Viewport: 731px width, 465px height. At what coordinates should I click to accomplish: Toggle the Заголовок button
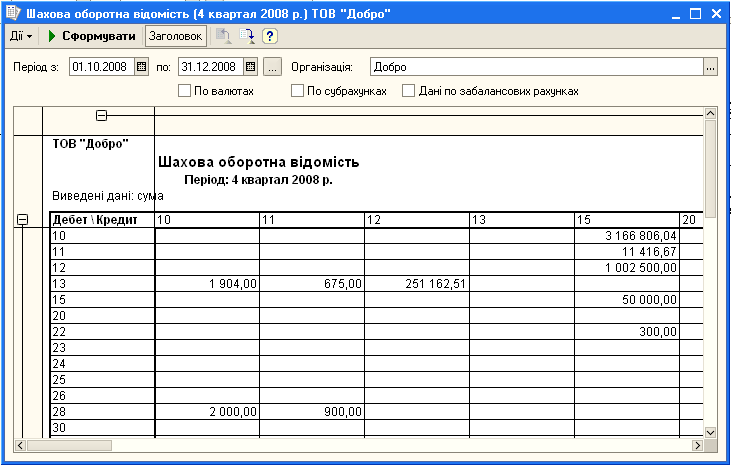pos(176,36)
